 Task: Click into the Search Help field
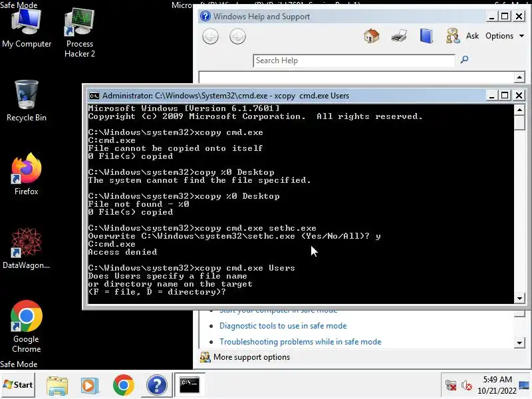click(354, 61)
